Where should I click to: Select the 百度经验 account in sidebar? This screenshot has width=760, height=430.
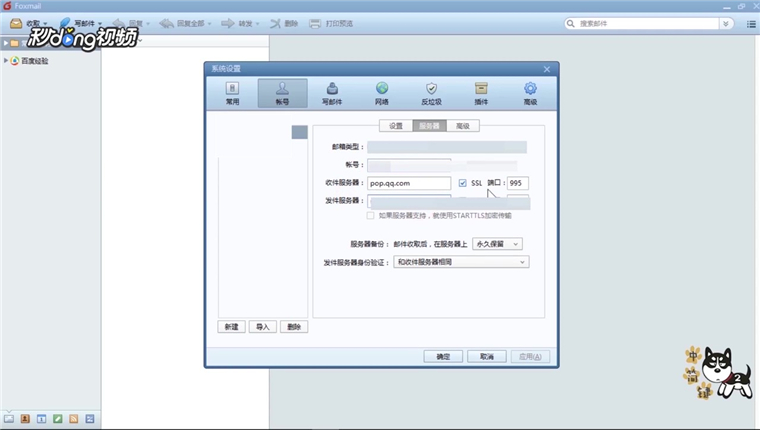coord(34,61)
